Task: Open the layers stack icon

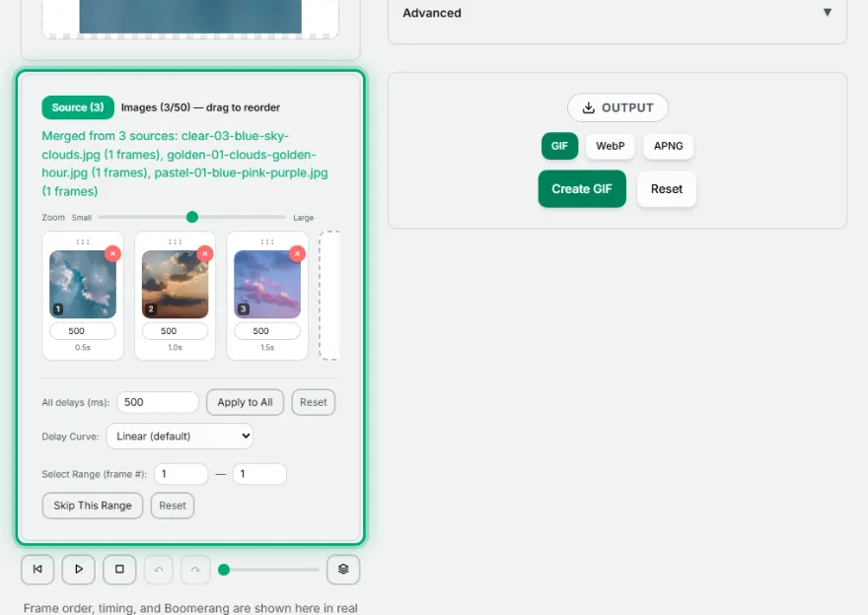Action: coord(343,569)
